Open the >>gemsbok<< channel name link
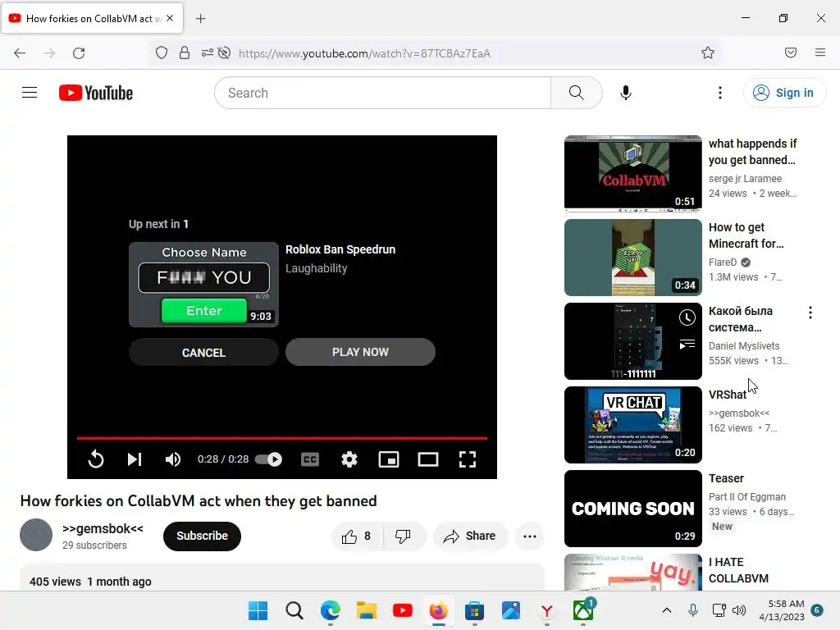 (103, 529)
